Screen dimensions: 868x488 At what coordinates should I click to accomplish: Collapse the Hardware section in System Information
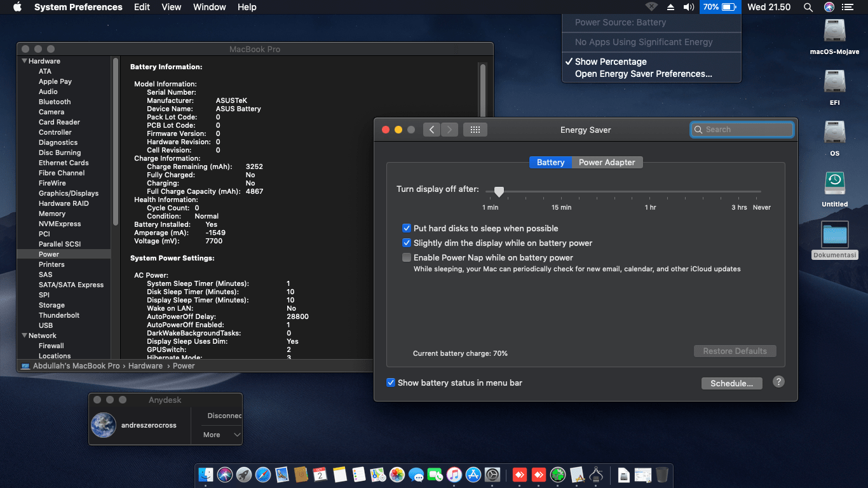point(24,60)
